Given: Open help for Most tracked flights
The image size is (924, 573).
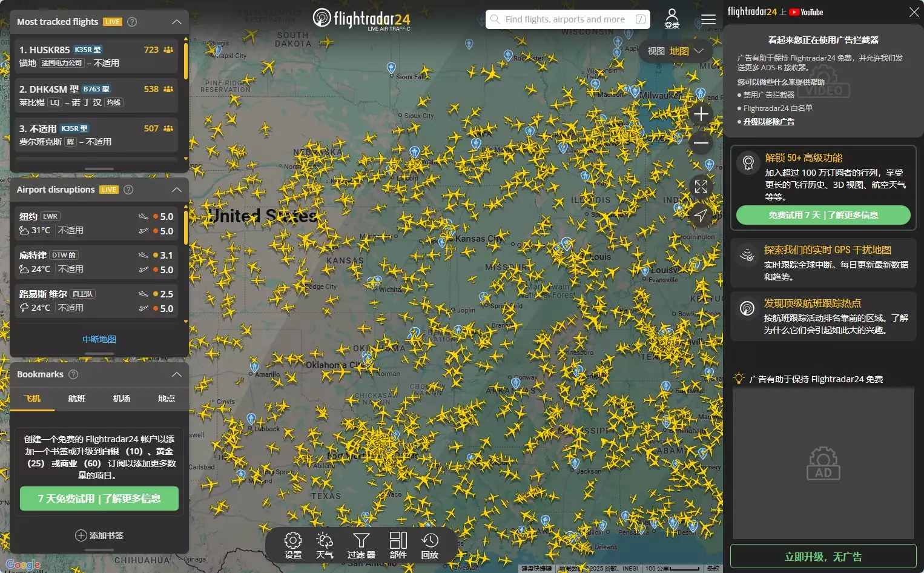Looking at the screenshot, I should pos(132,22).
